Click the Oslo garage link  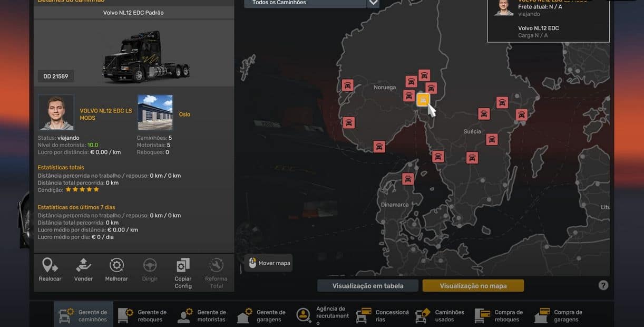click(184, 114)
